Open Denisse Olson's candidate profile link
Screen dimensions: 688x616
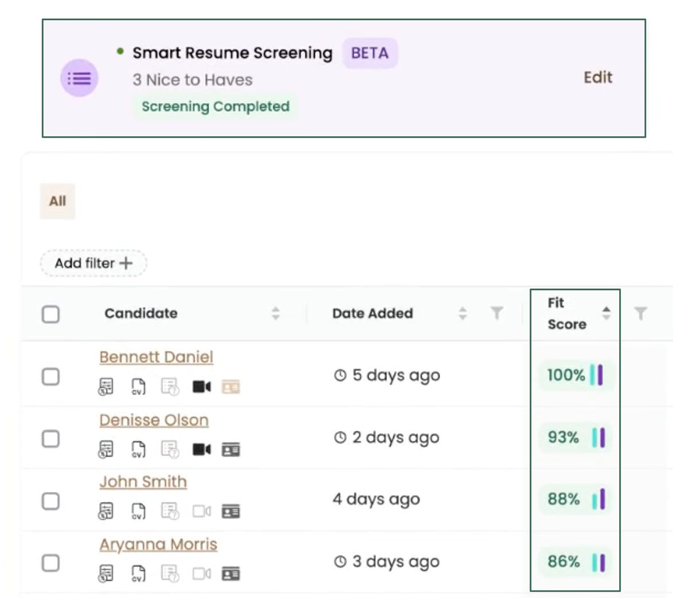[154, 420]
